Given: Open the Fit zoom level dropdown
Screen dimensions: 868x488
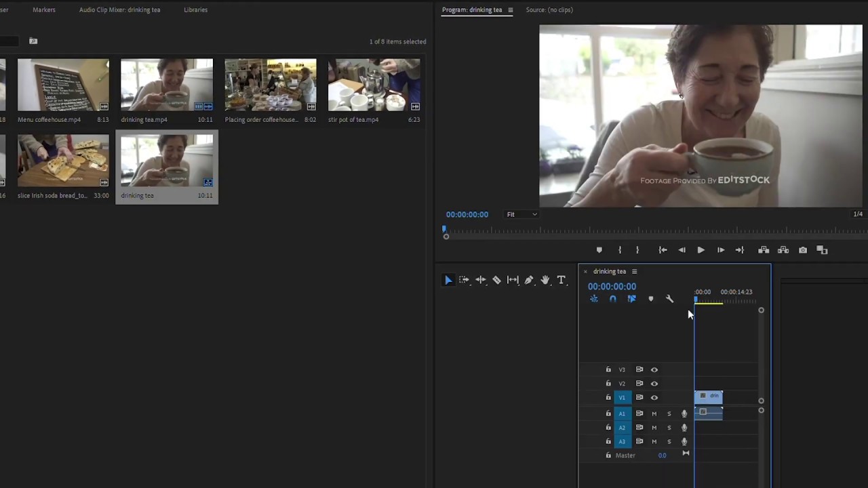Looking at the screenshot, I should click(x=521, y=215).
